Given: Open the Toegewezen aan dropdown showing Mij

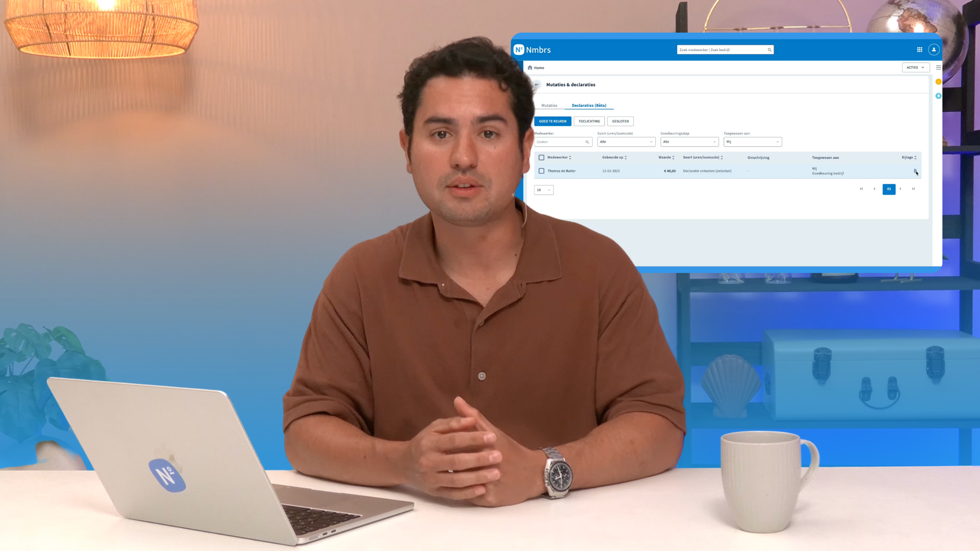Looking at the screenshot, I should [x=752, y=142].
